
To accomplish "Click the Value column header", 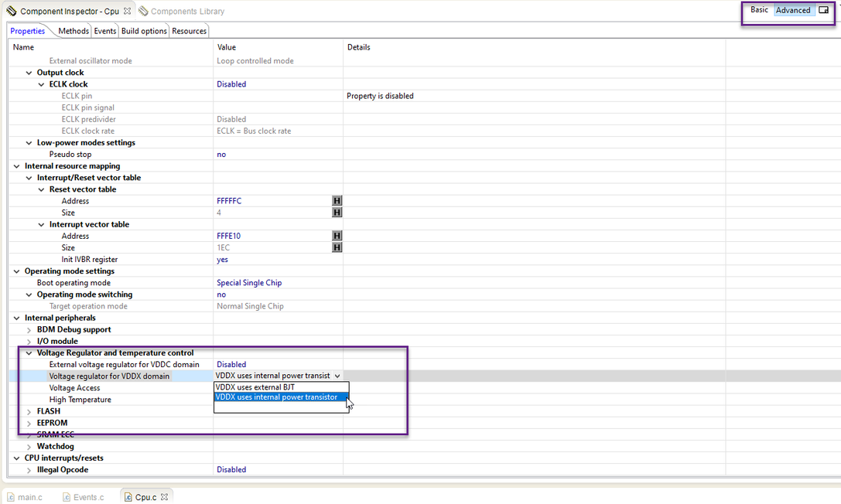I will pyautogui.click(x=227, y=47).
